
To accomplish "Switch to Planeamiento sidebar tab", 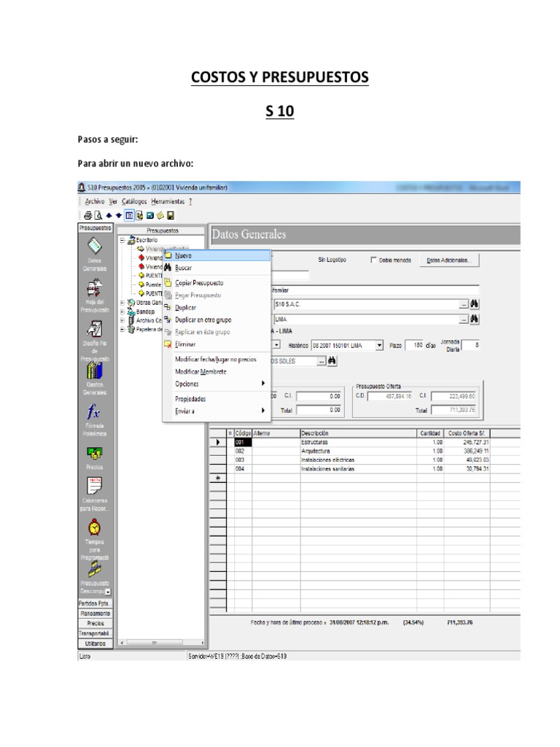I will 95,614.
